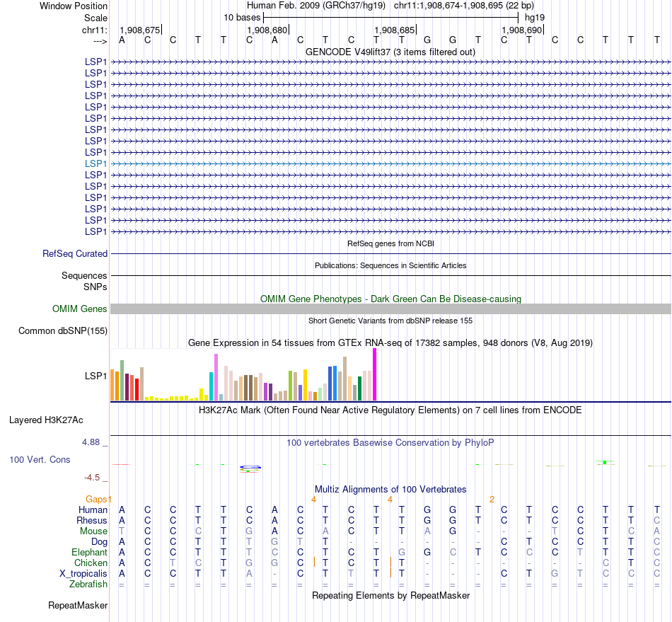Screen dimensions: 672x622
Task: Select the 'Mouse' species row label
Action: click(93, 531)
